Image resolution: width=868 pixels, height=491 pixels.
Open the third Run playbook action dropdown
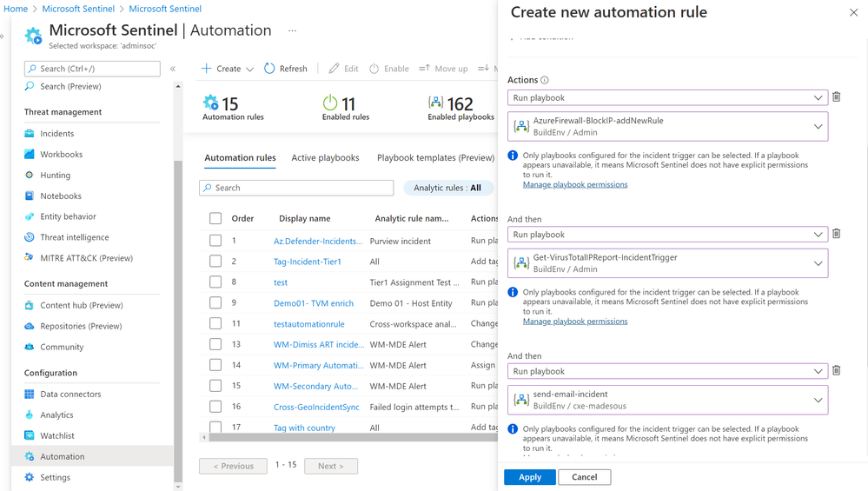point(667,371)
